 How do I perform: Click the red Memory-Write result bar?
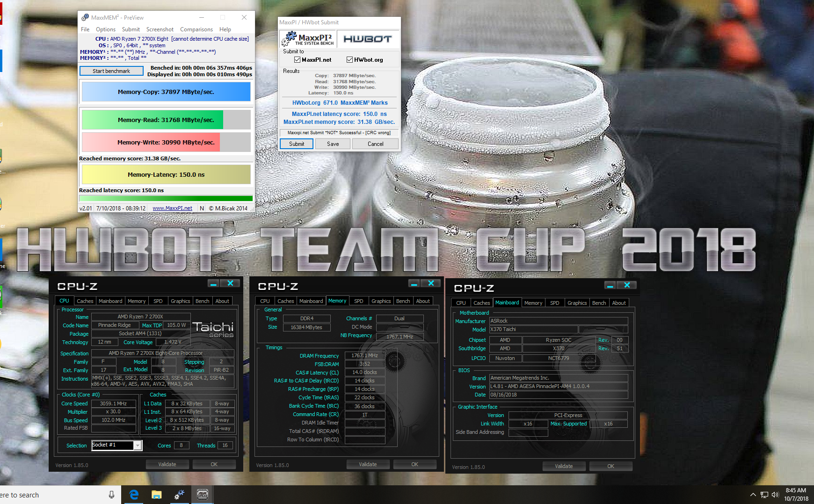[166, 142]
